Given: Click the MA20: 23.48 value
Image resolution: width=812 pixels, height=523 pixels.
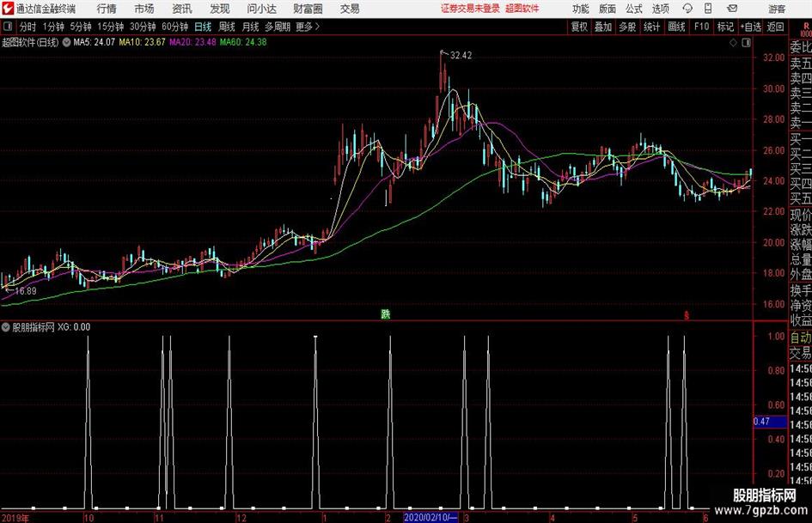Looking at the screenshot, I should pyautogui.click(x=192, y=42).
